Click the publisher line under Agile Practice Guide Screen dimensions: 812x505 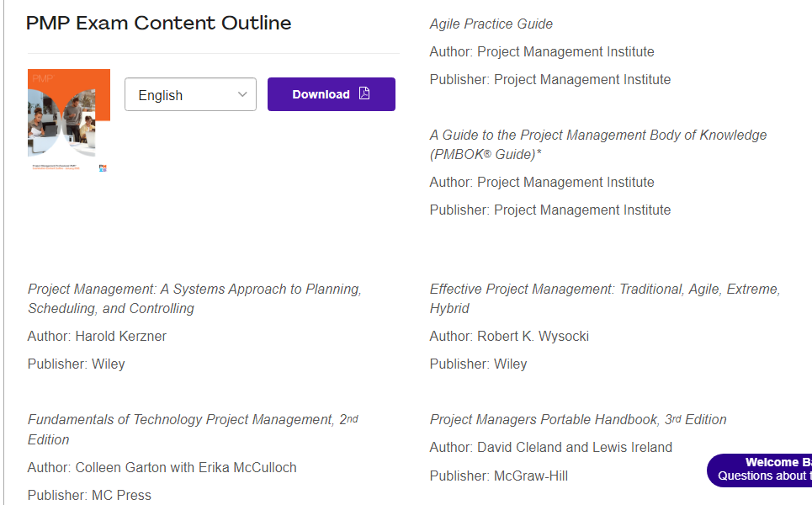pos(549,79)
